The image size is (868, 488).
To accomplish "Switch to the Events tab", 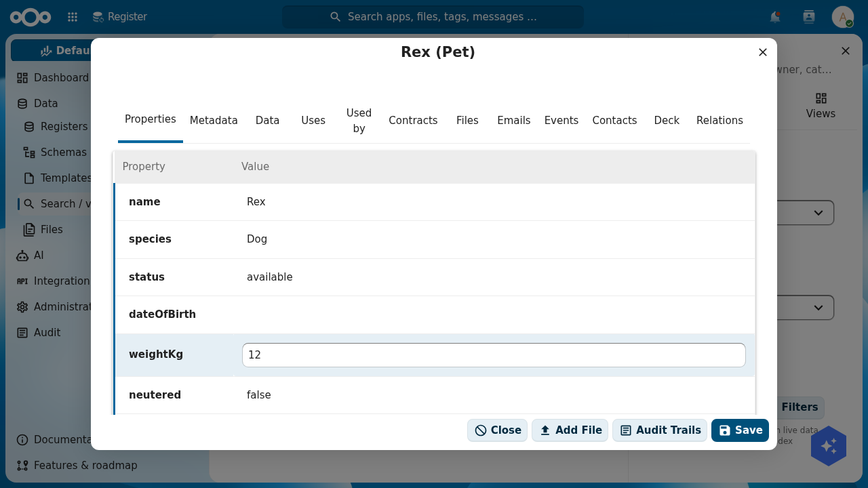I will [561, 121].
